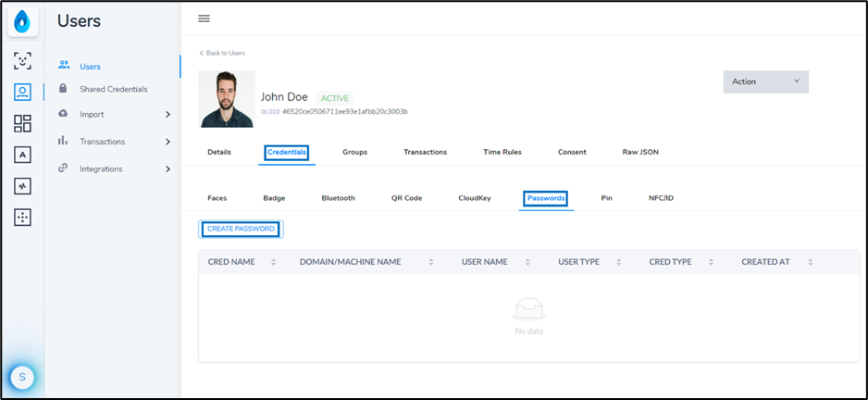868x400 pixels.
Task: Go Back to Users link
Action: pos(222,53)
